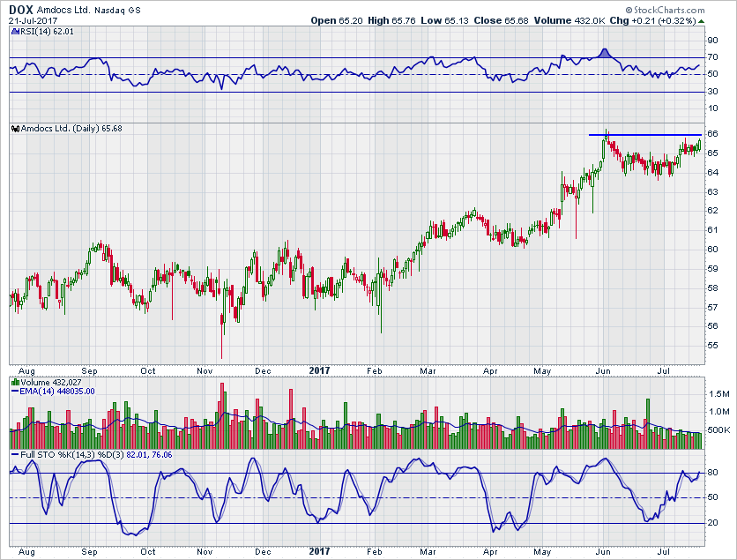This screenshot has height=560, width=737.
Task: Click the Nov label under price chart
Action: [205, 371]
